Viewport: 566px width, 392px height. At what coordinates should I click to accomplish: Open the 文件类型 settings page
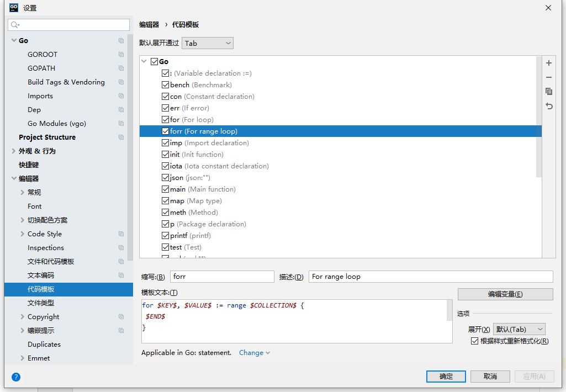pyautogui.click(x=41, y=303)
